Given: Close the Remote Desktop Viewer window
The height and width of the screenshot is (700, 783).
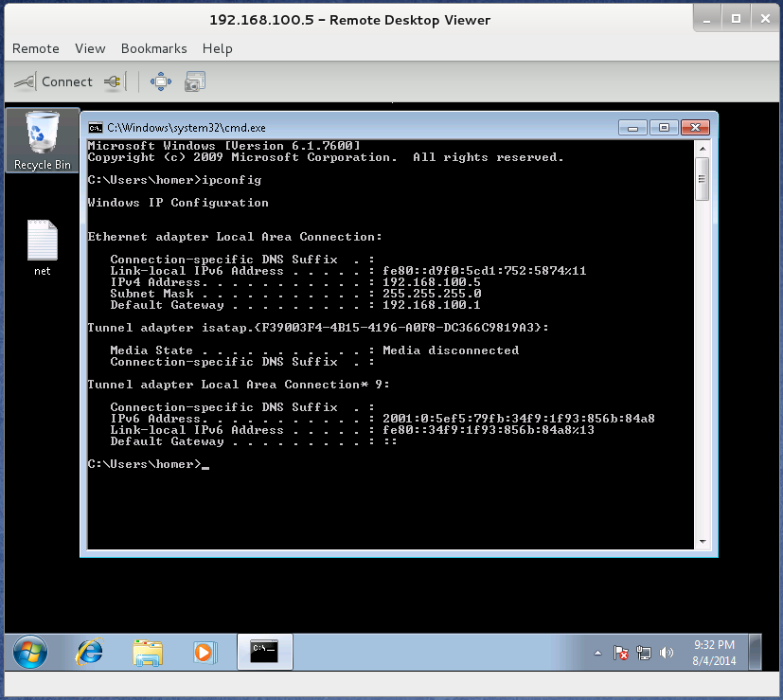Looking at the screenshot, I should [x=765, y=19].
